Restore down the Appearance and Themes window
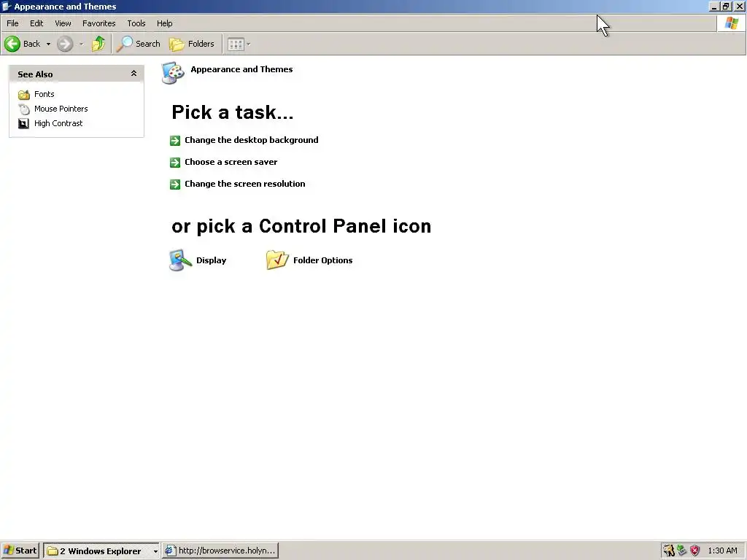The height and width of the screenshot is (560, 747). (726, 7)
